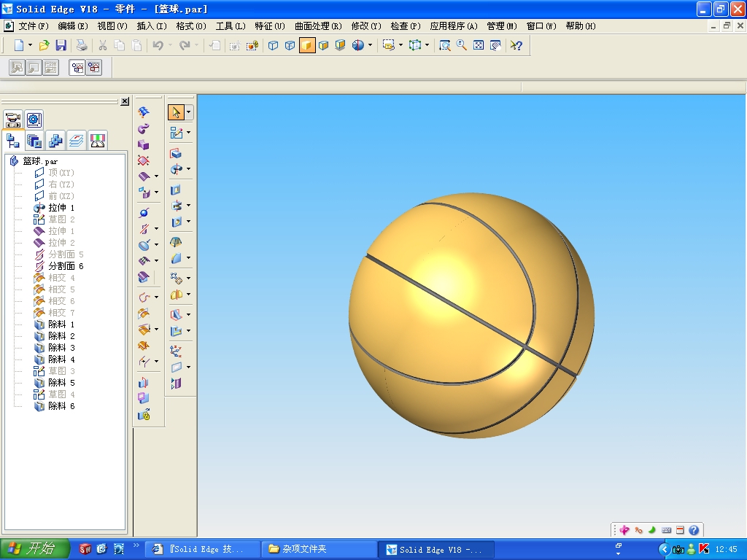
Task: Open the Edit menu 编辑(E)
Action: (x=73, y=26)
